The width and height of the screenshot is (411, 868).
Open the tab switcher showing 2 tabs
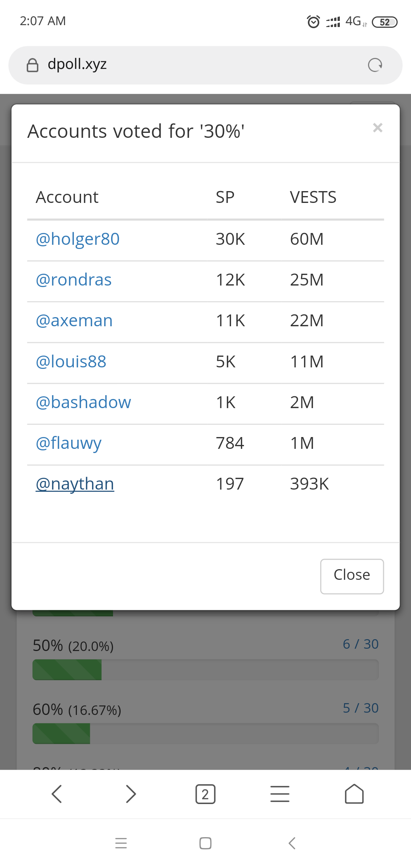pos(205,794)
